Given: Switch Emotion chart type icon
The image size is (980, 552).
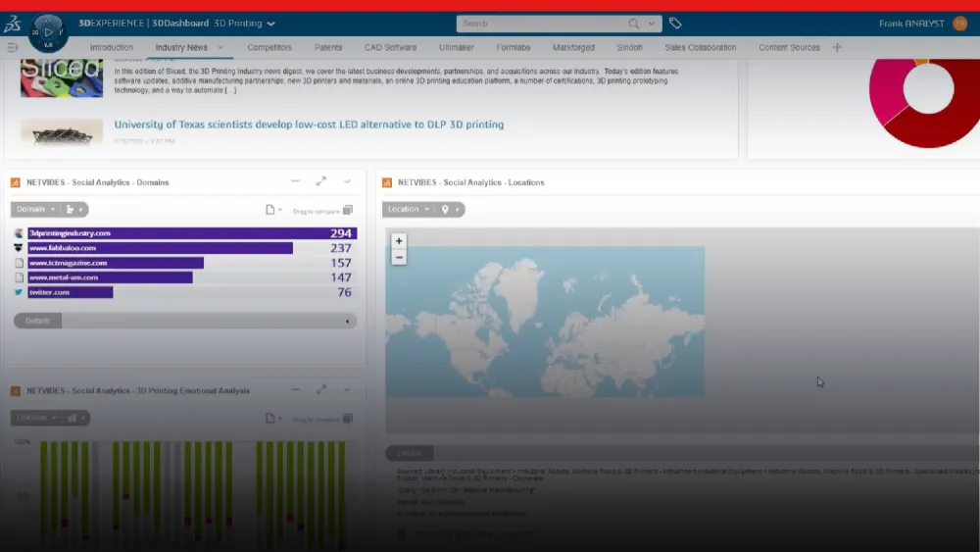Looking at the screenshot, I should [72, 418].
